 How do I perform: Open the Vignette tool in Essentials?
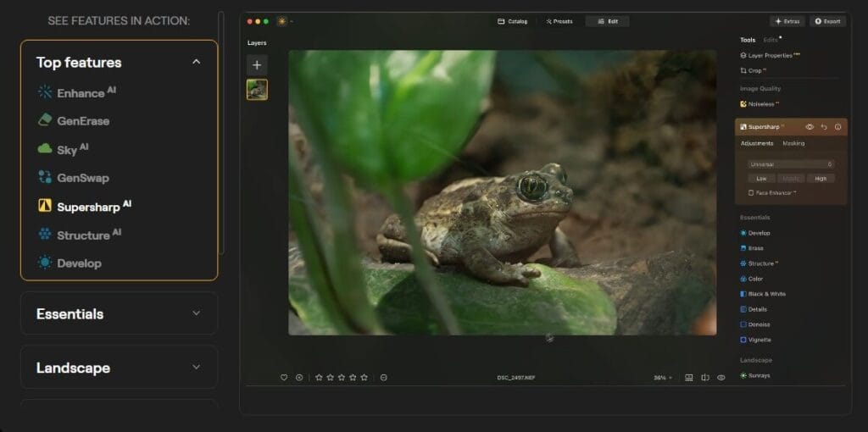coord(759,340)
